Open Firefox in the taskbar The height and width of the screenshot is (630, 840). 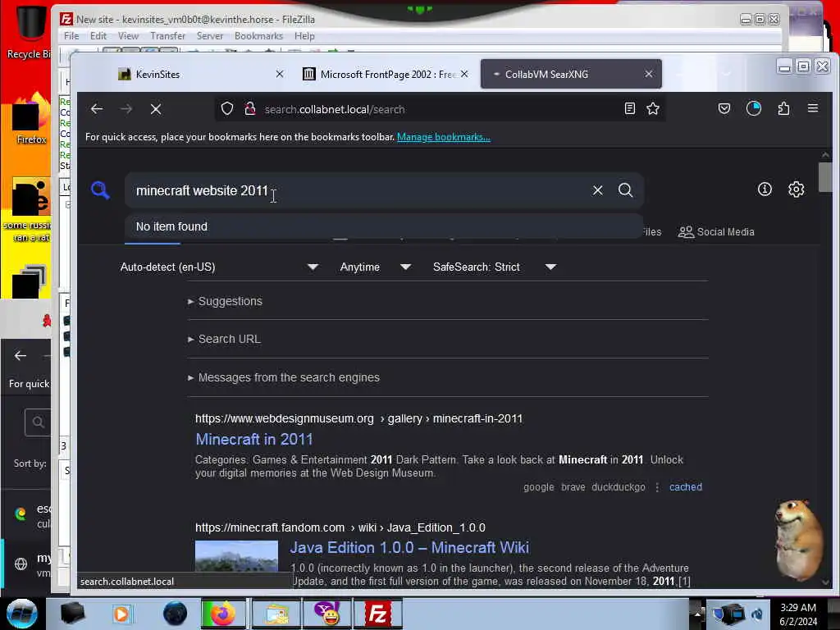pyautogui.click(x=223, y=614)
